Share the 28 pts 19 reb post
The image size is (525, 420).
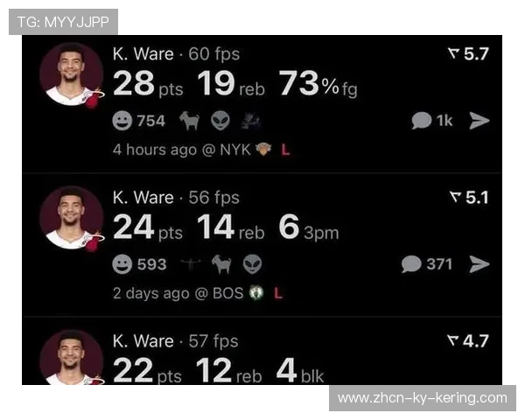pyautogui.click(x=479, y=121)
